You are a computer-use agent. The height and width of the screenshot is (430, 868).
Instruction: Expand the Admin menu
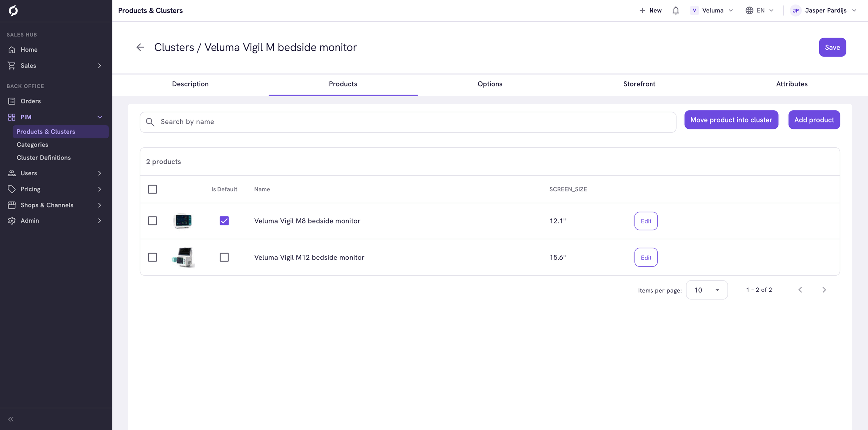56,221
